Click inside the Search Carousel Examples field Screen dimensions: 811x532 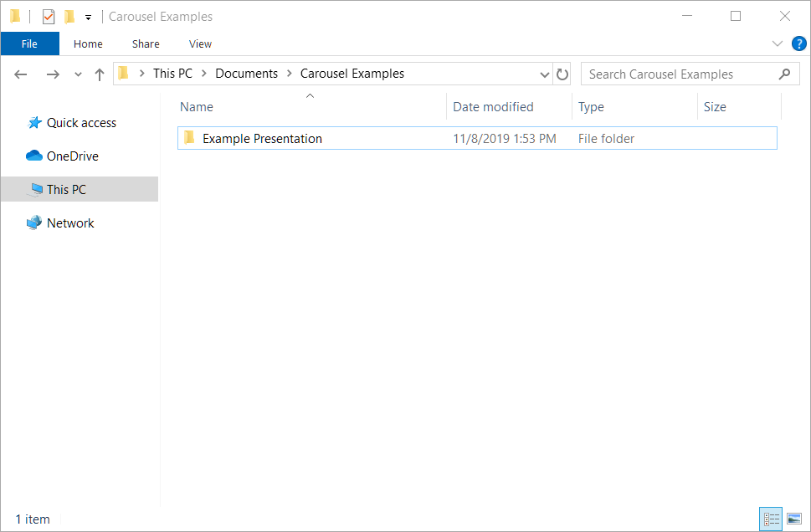pyautogui.click(x=690, y=74)
